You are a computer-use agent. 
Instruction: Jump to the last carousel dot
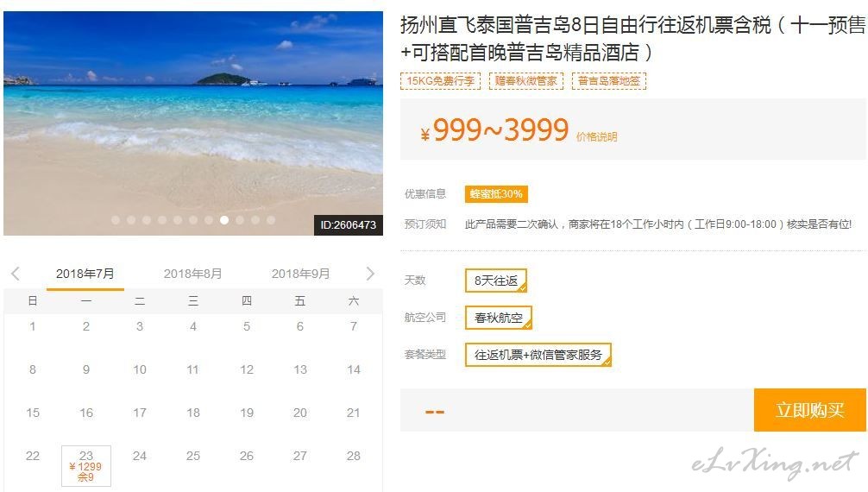271,220
